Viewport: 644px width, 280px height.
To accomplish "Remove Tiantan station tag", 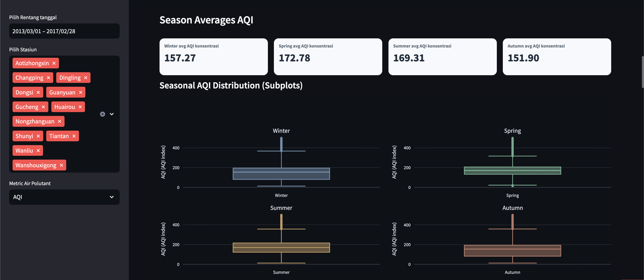I will coord(74,136).
